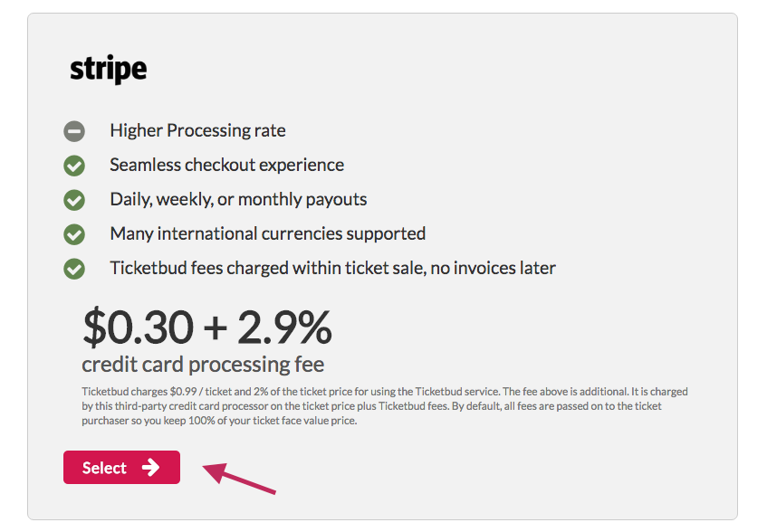This screenshot has width=767, height=532.
Task: Click fine print line mentioning third-party credit card processor
Action: (371, 406)
